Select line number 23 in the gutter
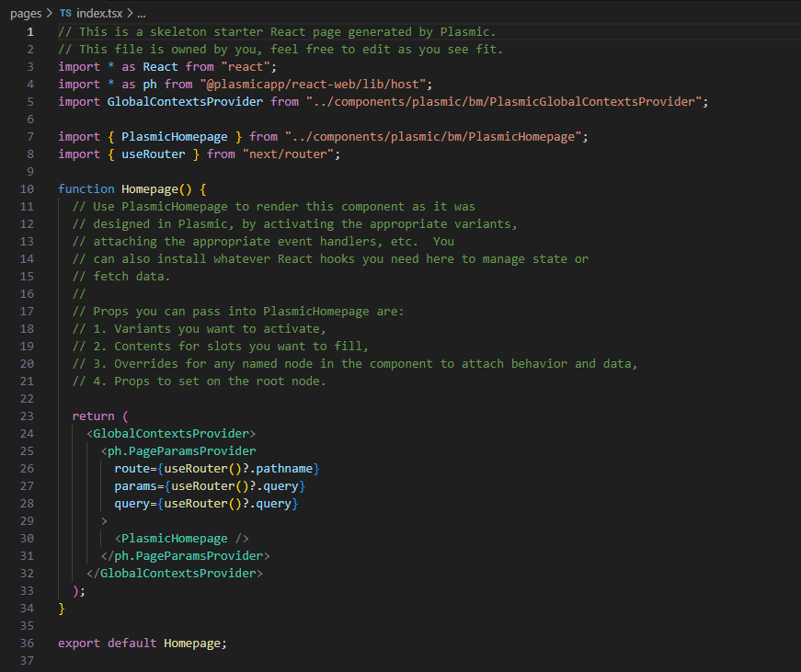This screenshot has width=801, height=672. click(x=27, y=416)
